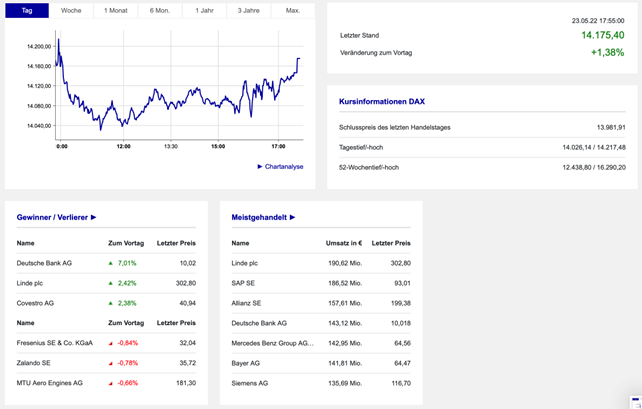Click red down triangle for MTU Aero Engines
Viewport: 642px width, 409px height.
pyautogui.click(x=112, y=383)
